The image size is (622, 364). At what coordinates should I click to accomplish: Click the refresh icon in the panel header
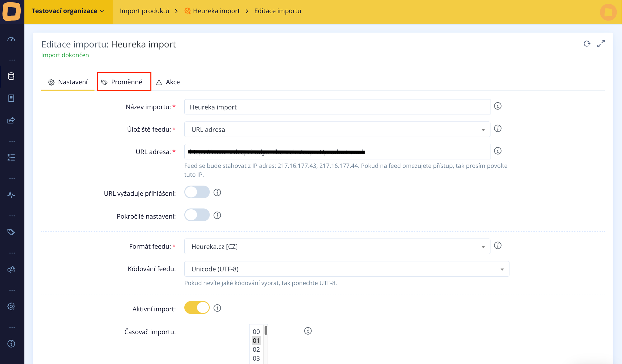(587, 44)
